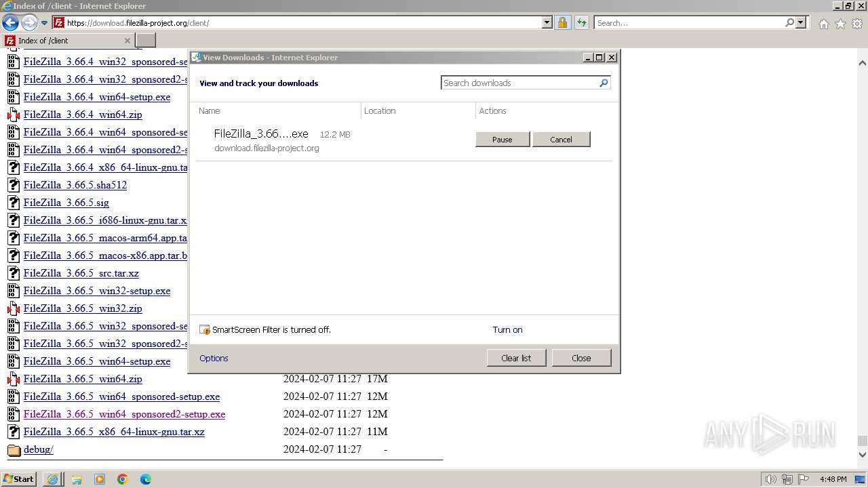Click the search magnifier icon in toolbar
Screen dimensions: 868x488
tap(789, 22)
